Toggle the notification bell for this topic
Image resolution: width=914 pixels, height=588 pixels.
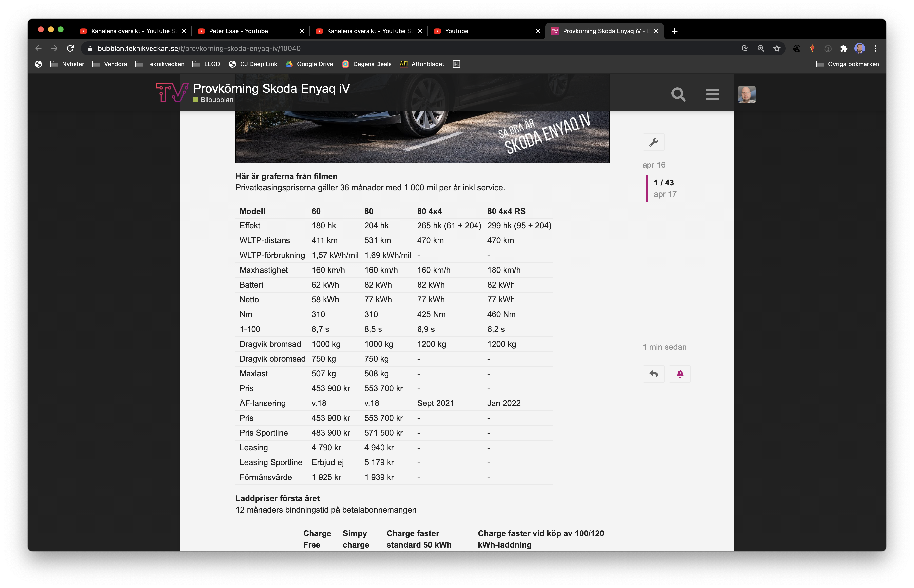680,374
